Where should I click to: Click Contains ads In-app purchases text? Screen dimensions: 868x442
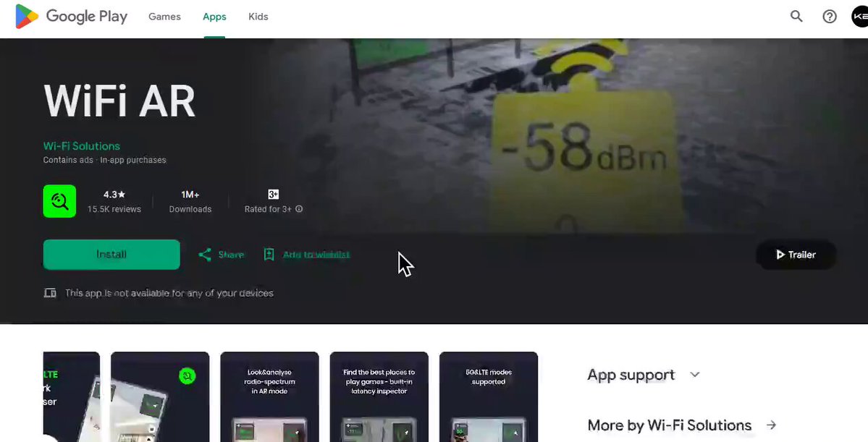tap(105, 160)
